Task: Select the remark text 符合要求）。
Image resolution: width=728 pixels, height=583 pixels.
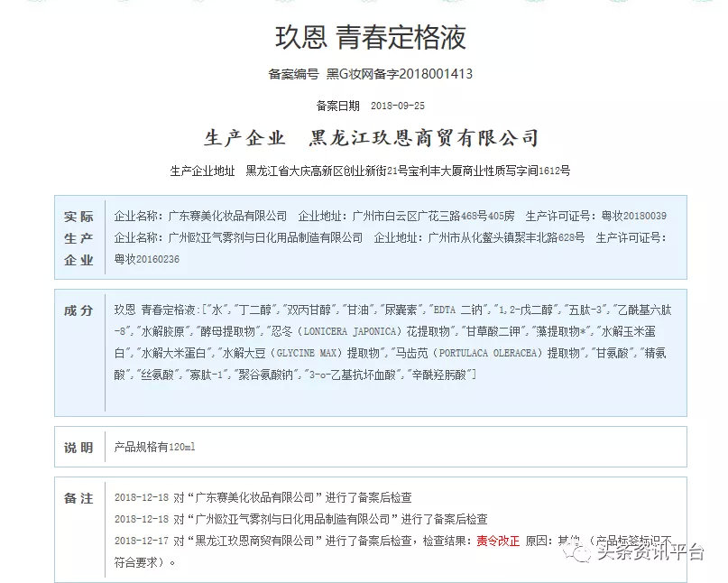Action: click(x=145, y=562)
